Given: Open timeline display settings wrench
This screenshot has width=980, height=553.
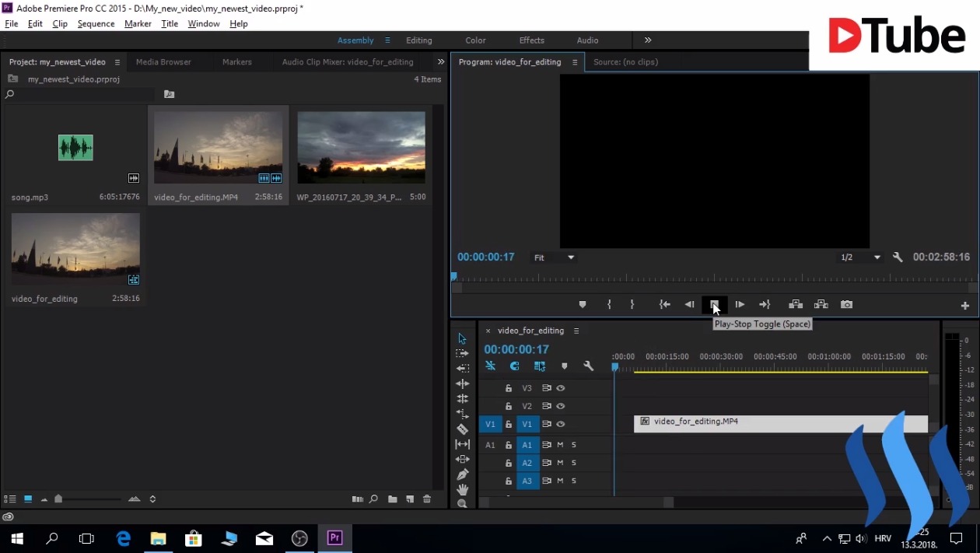Looking at the screenshot, I should 588,366.
